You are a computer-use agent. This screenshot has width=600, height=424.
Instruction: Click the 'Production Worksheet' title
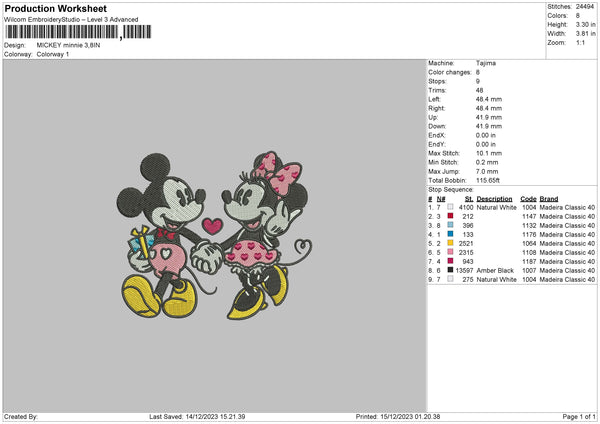pos(55,8)
